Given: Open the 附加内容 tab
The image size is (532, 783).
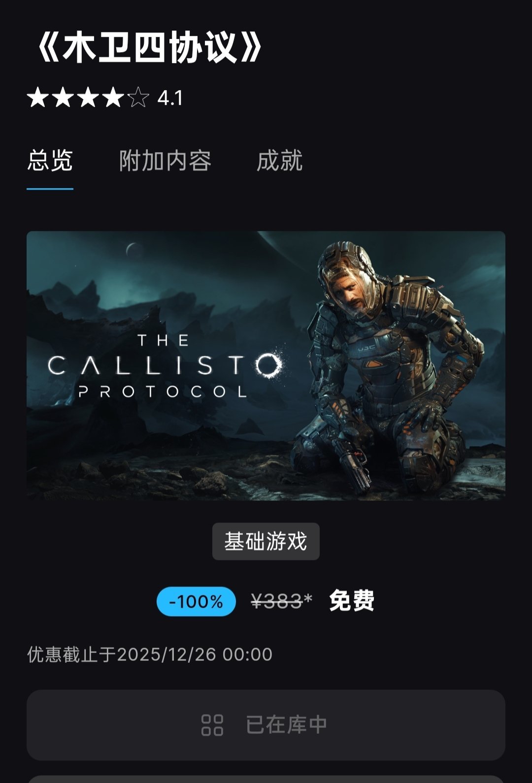Looking at the screenshot, I should tap(165, 161).
